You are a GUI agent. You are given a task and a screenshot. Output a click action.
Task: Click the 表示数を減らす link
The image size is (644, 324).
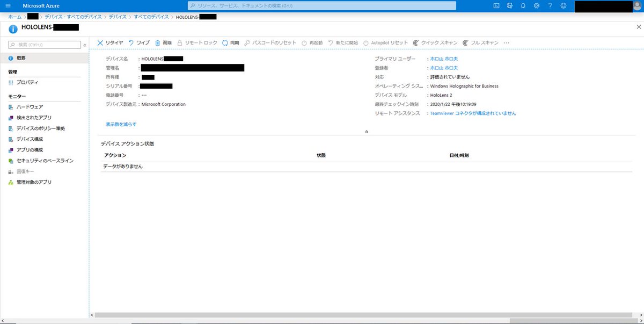tap(121, 124)
